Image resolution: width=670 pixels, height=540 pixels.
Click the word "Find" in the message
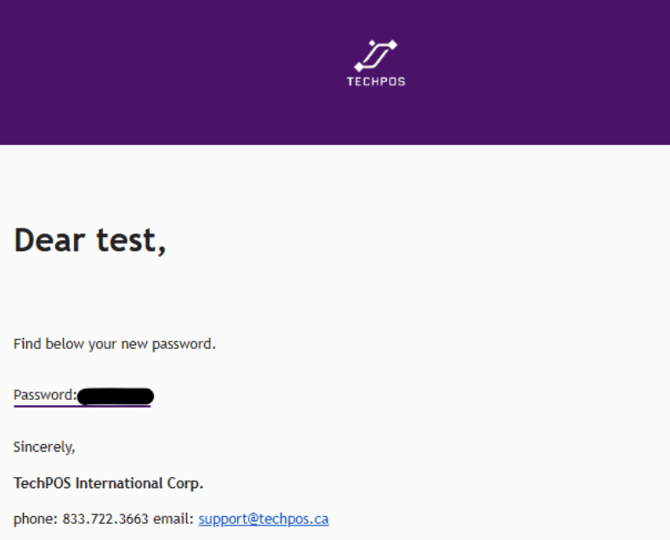point(27,344)
